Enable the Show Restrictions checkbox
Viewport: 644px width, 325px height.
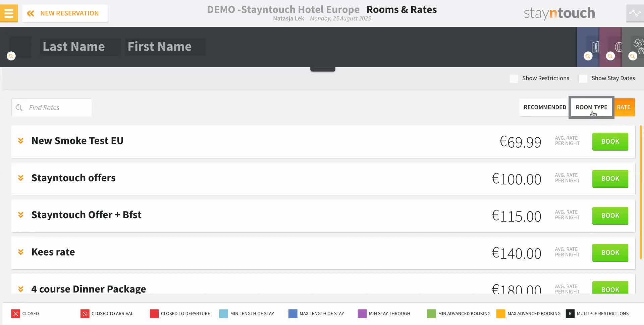point(514,78)
